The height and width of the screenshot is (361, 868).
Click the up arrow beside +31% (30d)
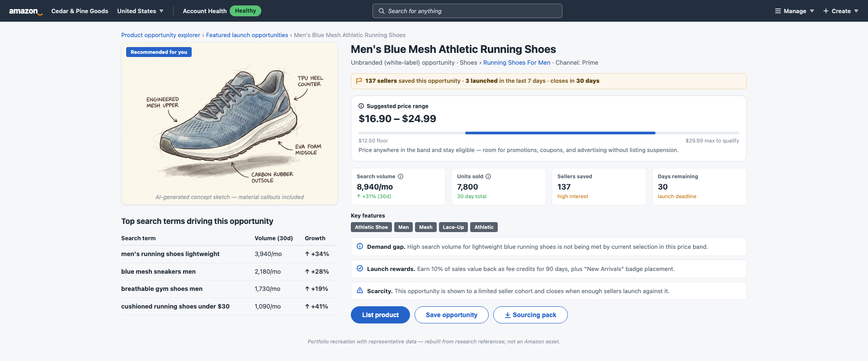pyautogui.click(x=359, y=196)
